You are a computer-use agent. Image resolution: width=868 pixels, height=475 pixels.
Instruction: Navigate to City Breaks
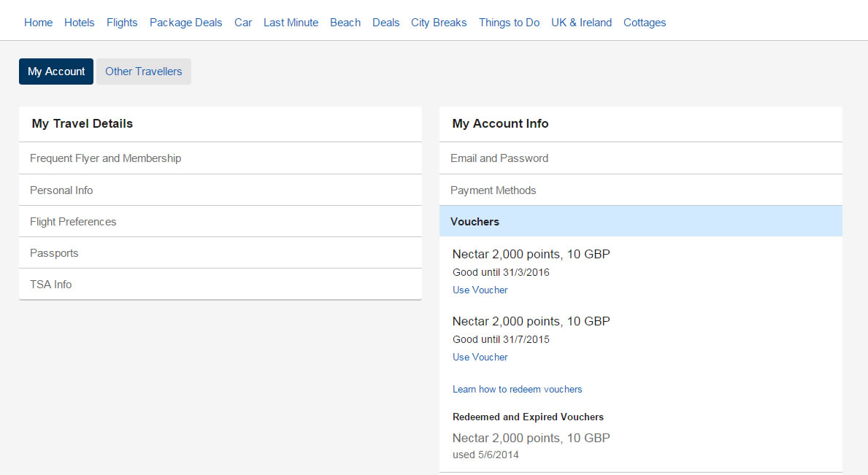(438, 23)
